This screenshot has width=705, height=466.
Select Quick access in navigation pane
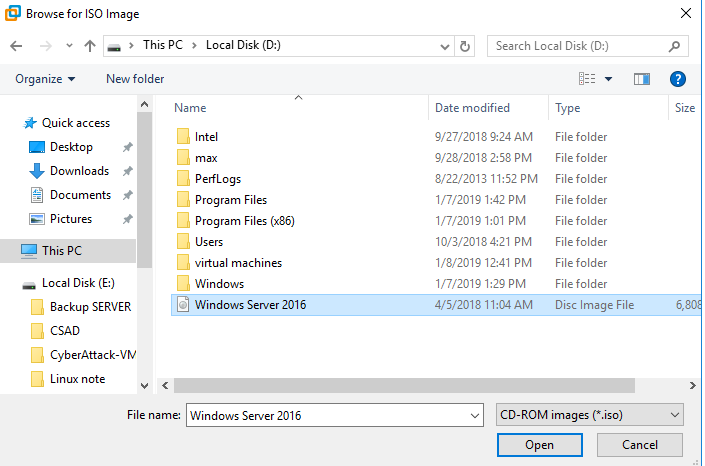click(x=76, y=123)
